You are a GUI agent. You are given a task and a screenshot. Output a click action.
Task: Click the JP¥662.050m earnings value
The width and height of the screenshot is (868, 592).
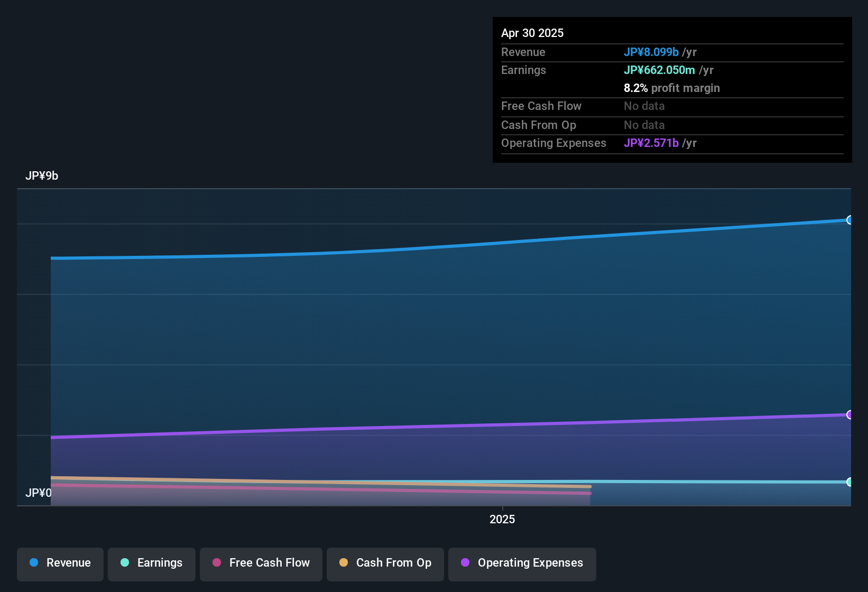[659, 70]
